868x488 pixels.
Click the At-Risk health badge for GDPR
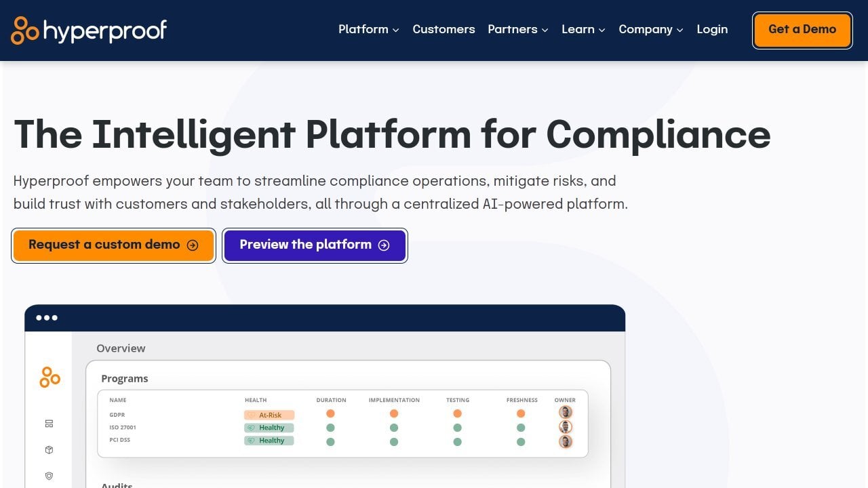click(269, 414)
